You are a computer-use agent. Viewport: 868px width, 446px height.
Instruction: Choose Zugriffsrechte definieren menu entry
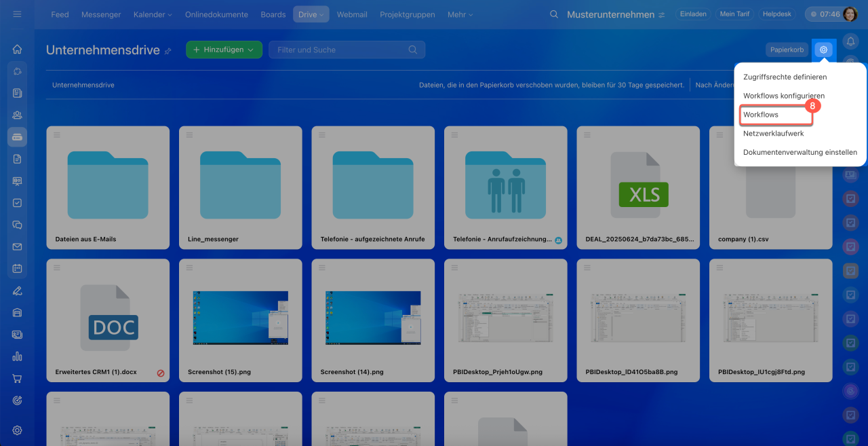pos(785,77)
